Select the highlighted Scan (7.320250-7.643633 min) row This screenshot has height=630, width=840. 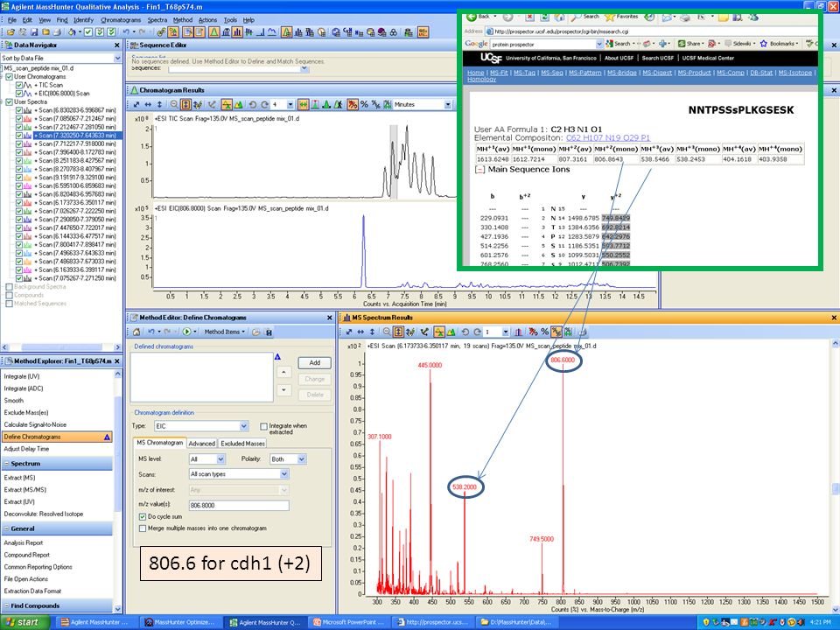point(77,136)
